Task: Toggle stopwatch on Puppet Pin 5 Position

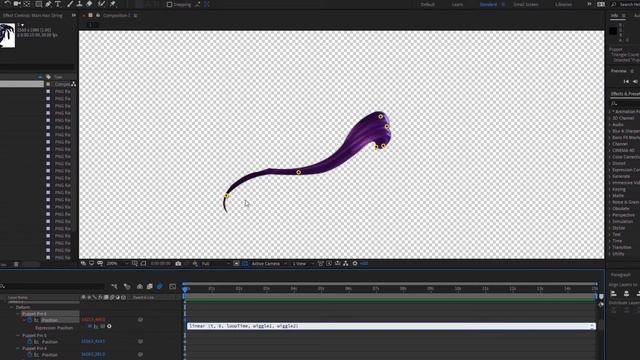Action: (30, 342)
